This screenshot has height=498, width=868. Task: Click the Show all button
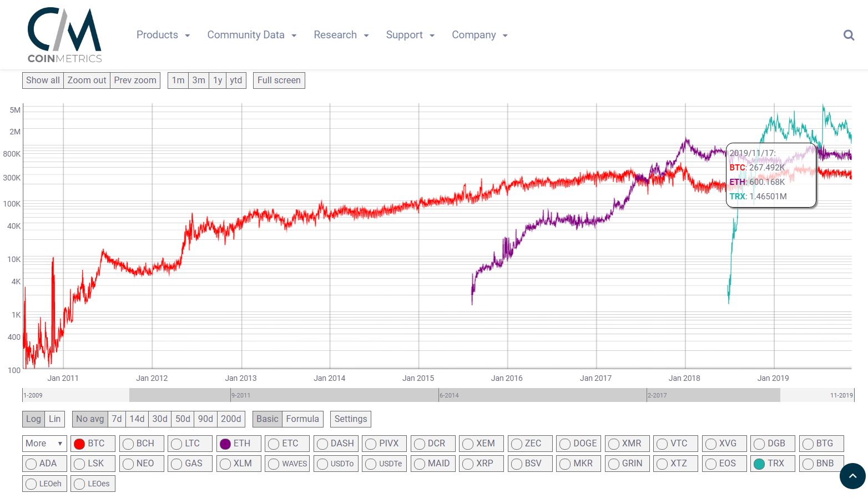[x=43, y=80]
